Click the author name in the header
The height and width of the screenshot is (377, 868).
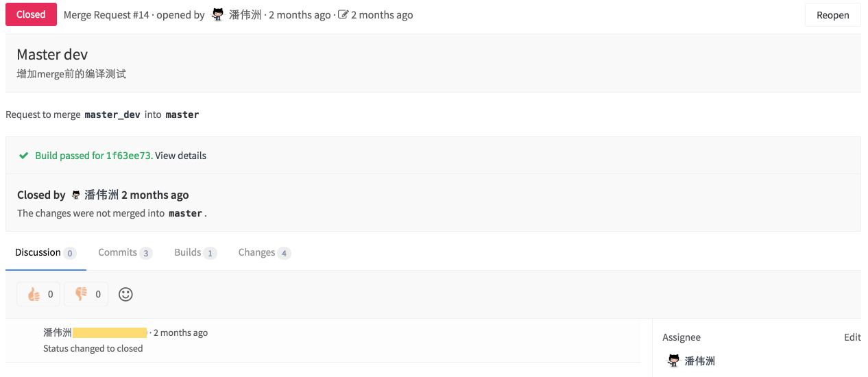pyautogui.click(x=245, y=14)
